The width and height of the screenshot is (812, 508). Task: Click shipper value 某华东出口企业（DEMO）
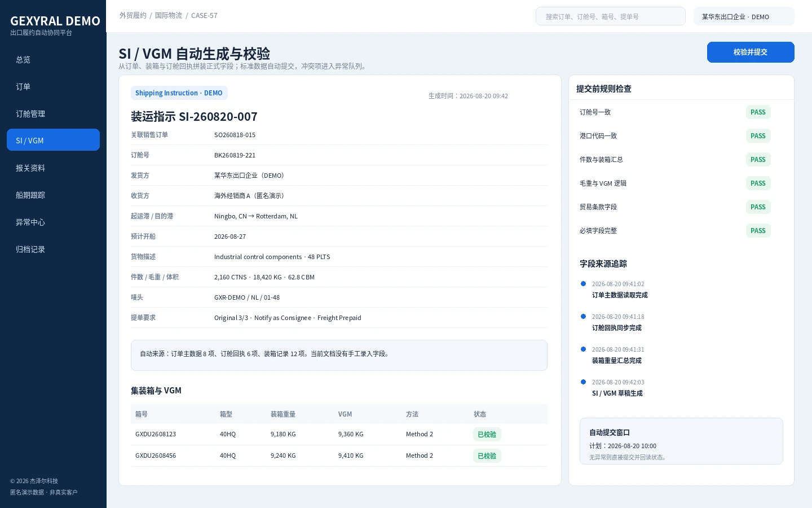point(250,176)
